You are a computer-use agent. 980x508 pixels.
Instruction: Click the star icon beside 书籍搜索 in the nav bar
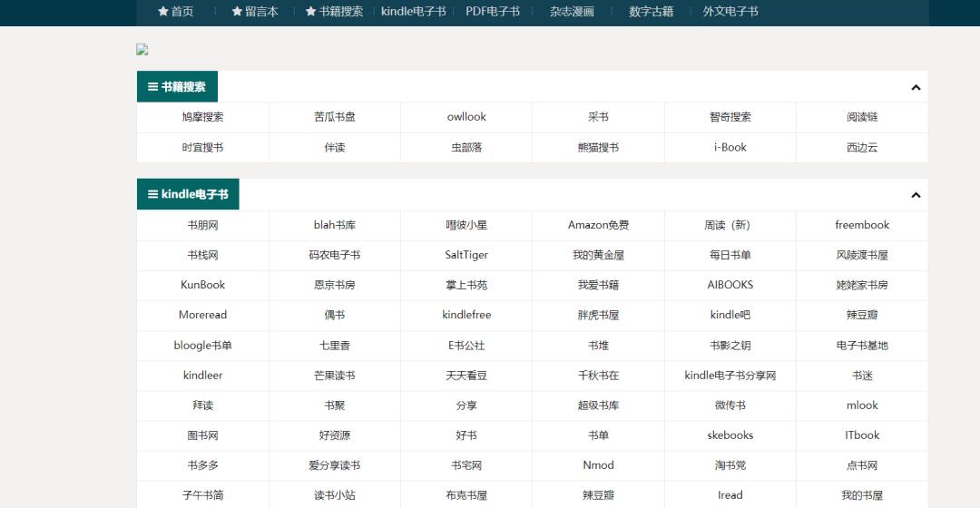[x=310, y=11]
